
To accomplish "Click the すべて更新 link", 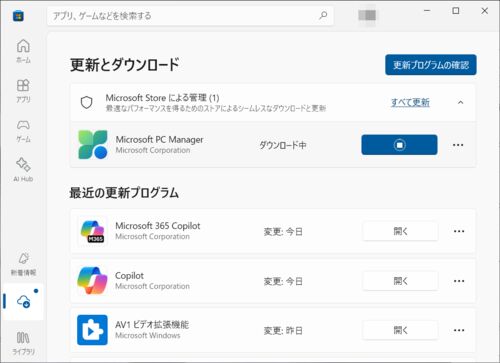I will coord(410,102).
